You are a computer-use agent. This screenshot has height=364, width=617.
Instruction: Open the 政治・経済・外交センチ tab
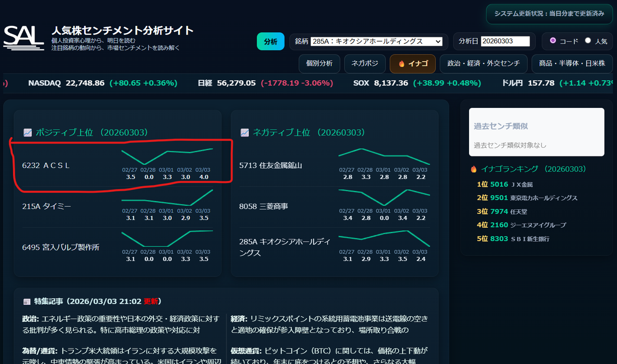[483, 63]
